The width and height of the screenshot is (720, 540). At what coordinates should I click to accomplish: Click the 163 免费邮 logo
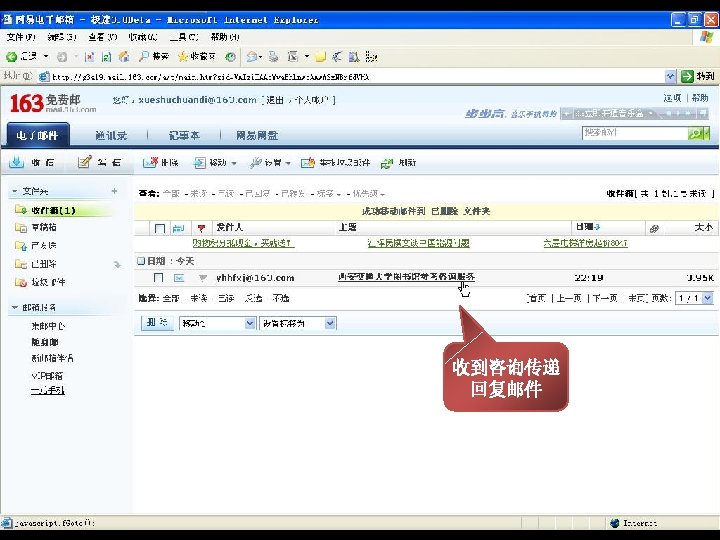pos(53,103)
